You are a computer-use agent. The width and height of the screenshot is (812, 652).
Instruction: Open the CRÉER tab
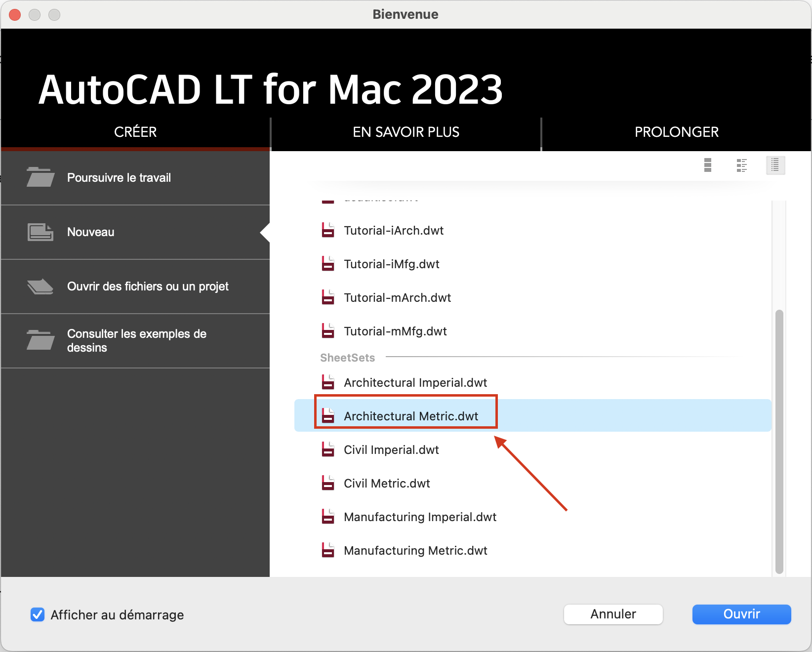(x=135, y=132)
